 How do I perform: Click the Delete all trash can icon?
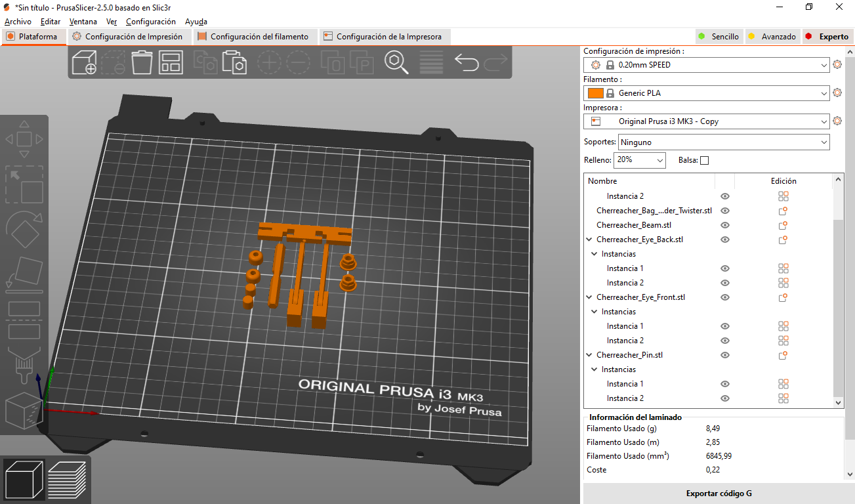(x=142, y=62)
